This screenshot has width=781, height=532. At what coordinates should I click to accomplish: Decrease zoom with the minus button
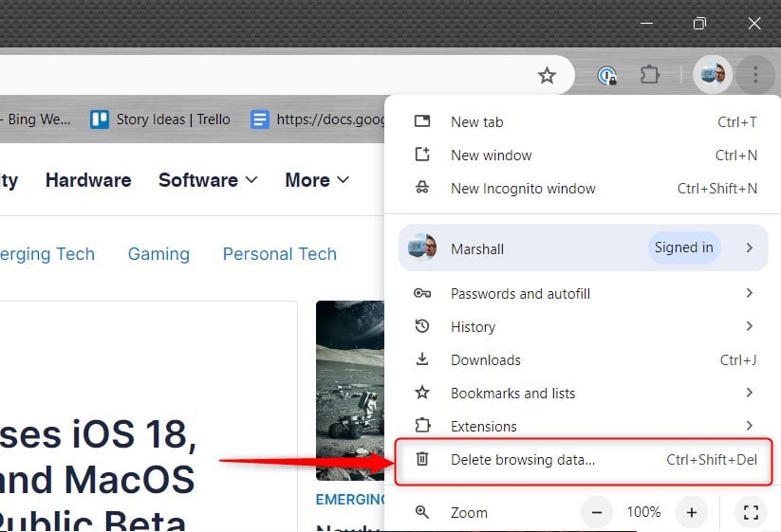pos(597,512)
